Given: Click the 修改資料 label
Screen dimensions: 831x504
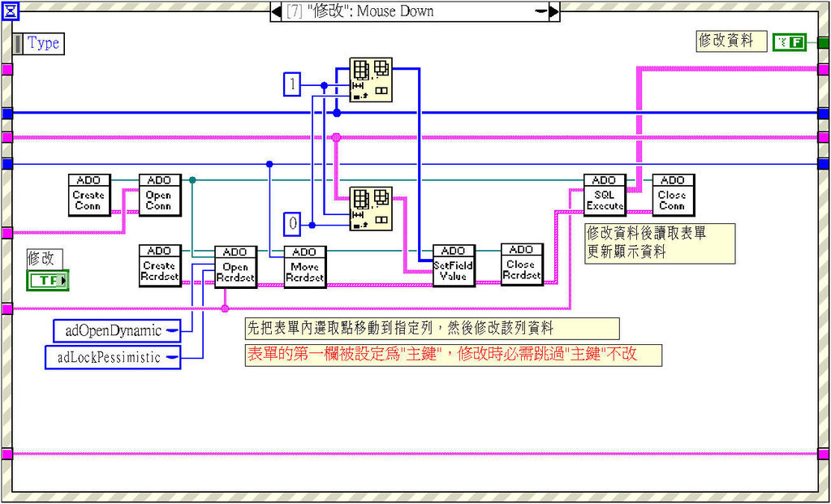Looking at the screenshot, I should 731,41.
